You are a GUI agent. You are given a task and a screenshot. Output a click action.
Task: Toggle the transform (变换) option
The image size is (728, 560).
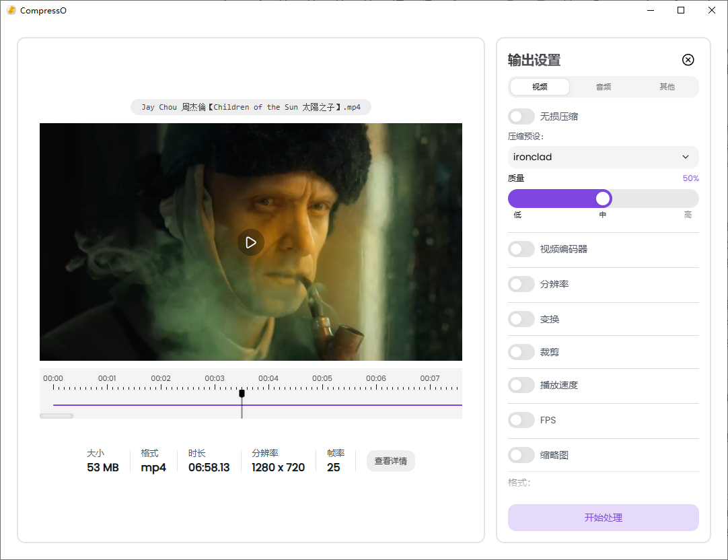click(x=521, y=319)
